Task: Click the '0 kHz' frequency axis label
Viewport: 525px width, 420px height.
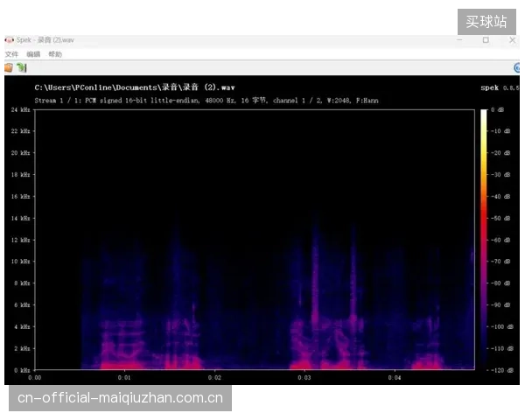Action: pos(22,370)
